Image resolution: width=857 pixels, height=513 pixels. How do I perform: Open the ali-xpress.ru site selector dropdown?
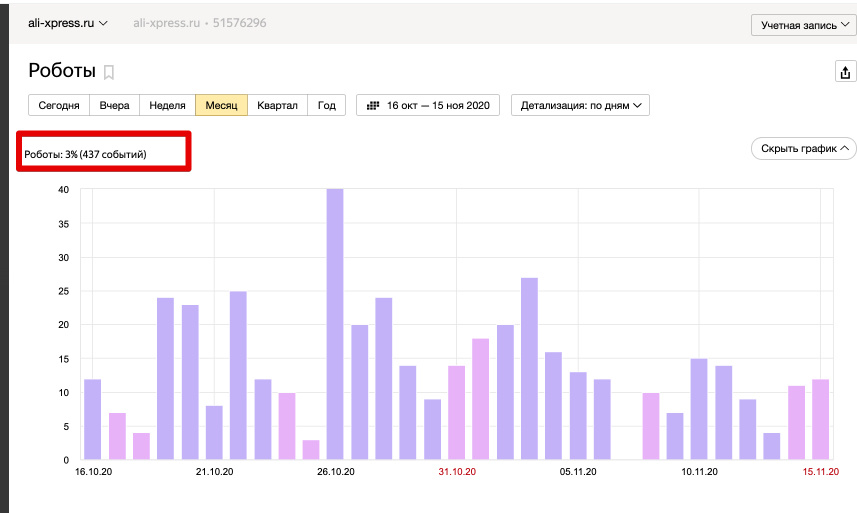click(x=68, y=23)
